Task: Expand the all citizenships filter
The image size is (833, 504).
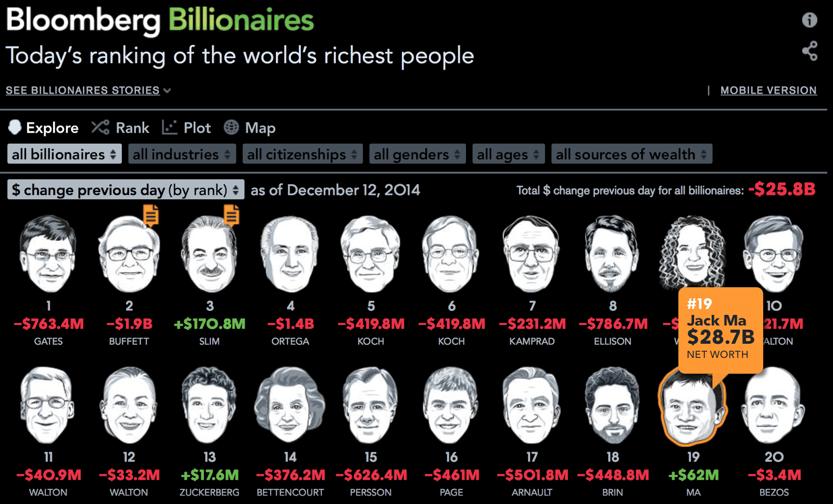Action: (302, 154)
